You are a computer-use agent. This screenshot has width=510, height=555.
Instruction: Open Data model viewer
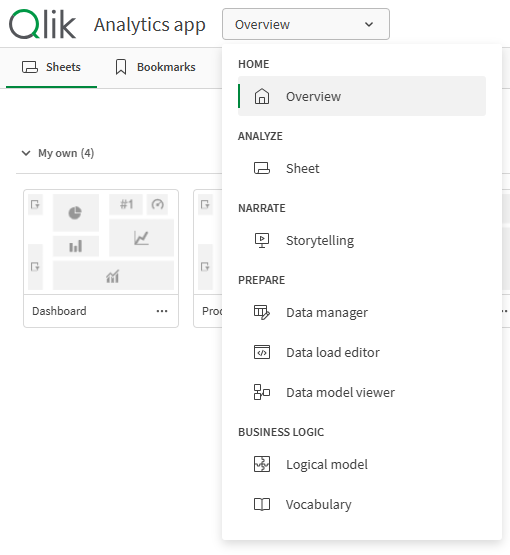tap(362, 392)
